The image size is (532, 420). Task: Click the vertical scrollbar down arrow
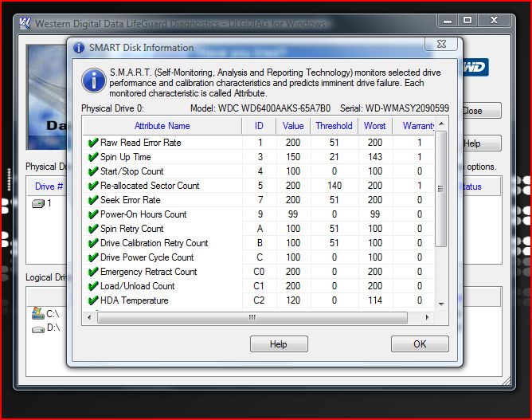441,304
